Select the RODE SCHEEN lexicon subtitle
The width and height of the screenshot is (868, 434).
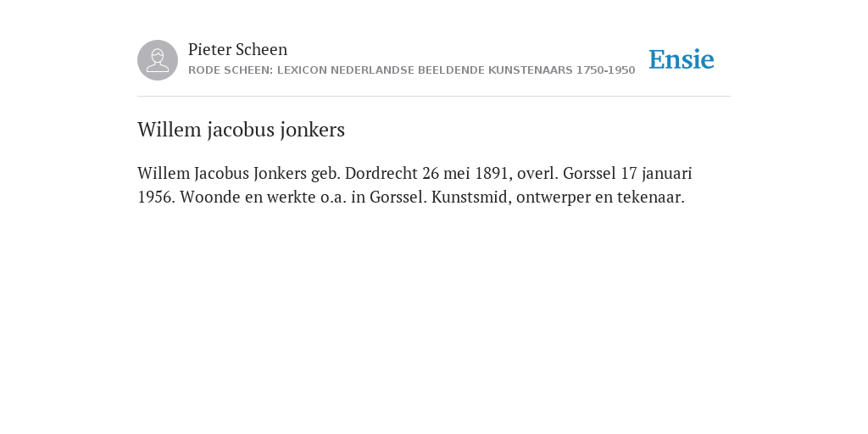[x=411, y=70]
